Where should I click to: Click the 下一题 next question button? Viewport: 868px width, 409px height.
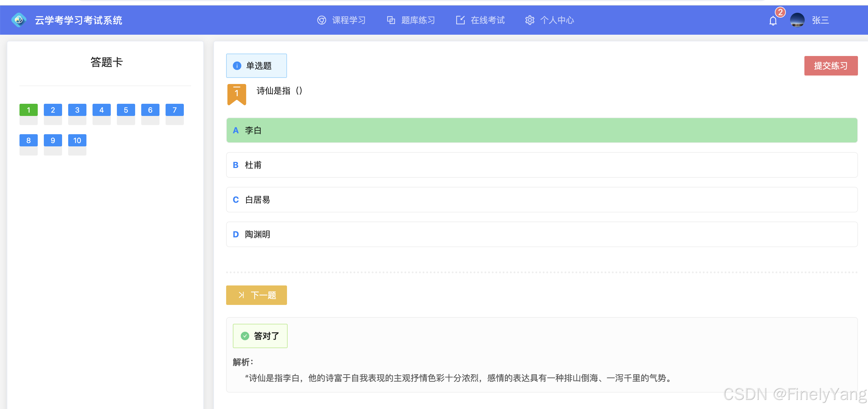(257, 295)
